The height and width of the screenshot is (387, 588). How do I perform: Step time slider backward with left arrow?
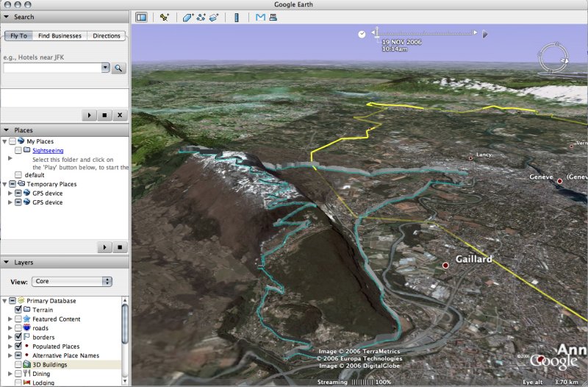[x=373, y=32]
